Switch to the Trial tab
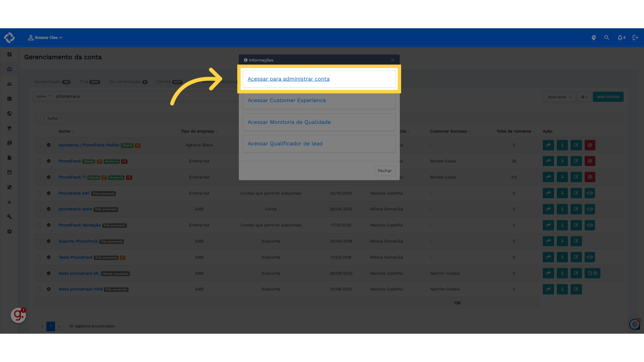Screen dimensions: 644x362 coord(90,82)
